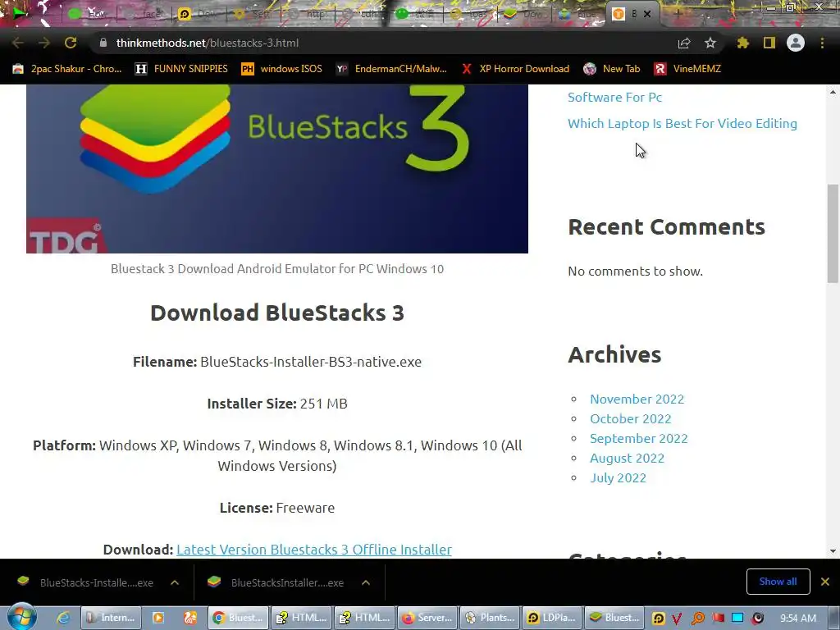
Task: Open the Windows Start orb
Action: tap(22, 617)
